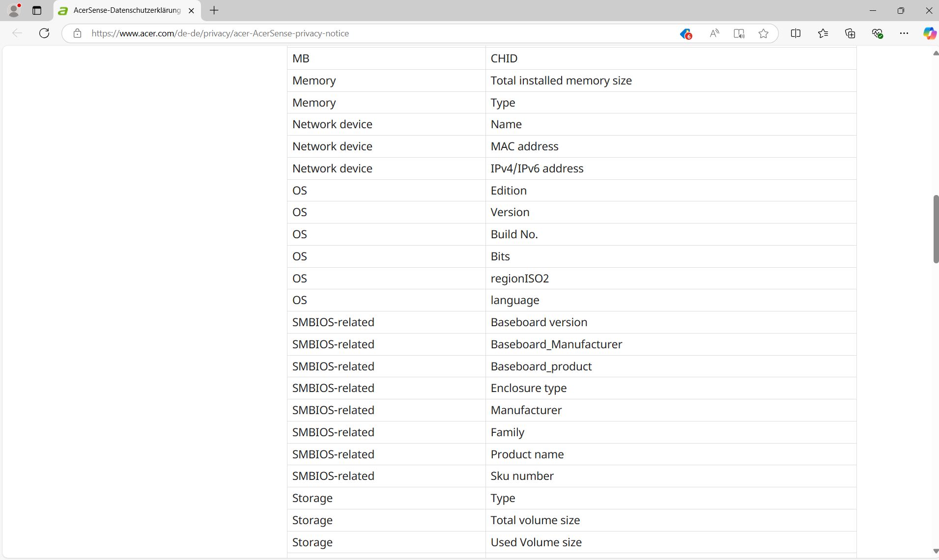Add page to favorites star
The width and height of the screenshot is (939, 560).
click(x=763, y=33)
